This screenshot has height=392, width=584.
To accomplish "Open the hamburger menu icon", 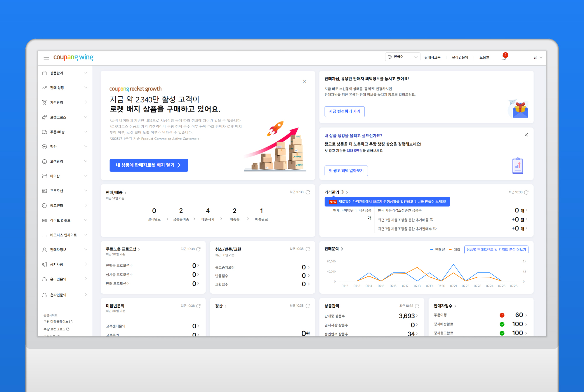I will click(x=46, y=58).
